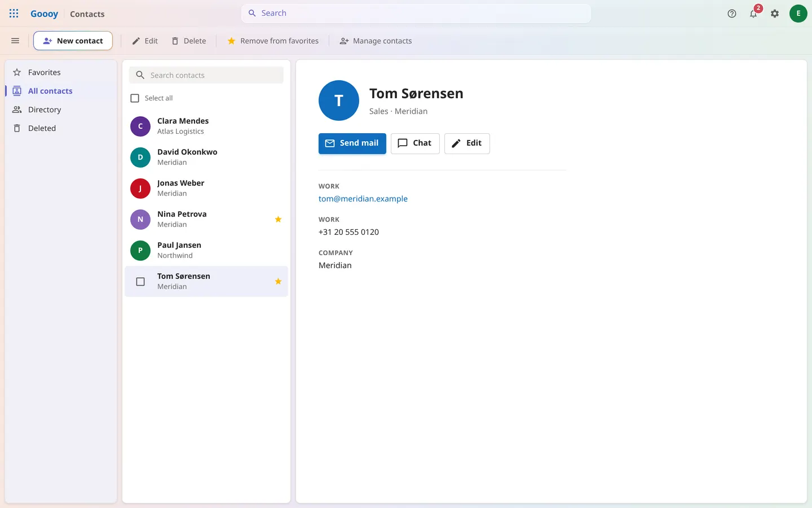Image resolution: width=812 pixels, height=508 pixels.
Task: Click the top search magnifier icon
Action: (x=252, y=13)
